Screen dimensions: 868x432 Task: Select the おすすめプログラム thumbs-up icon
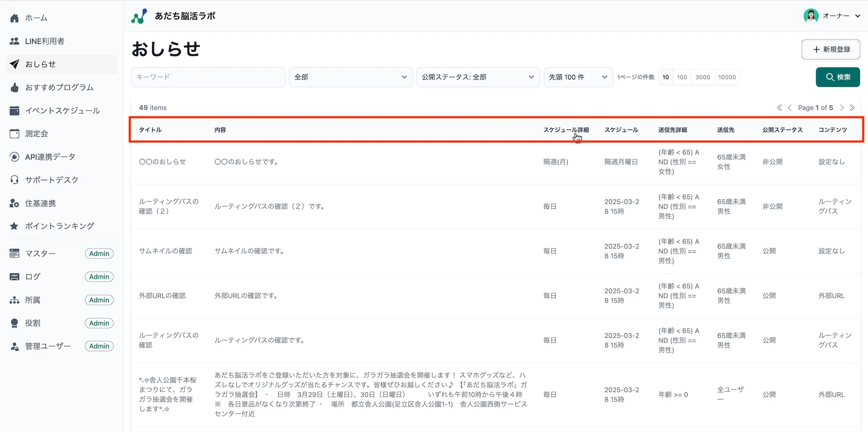(14, 87)
